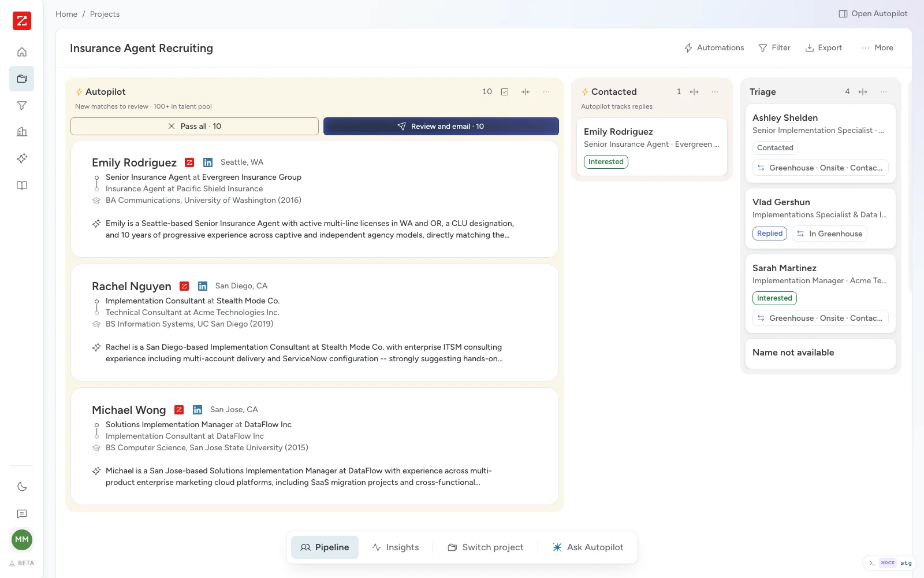Screen dimensions: 924x578
Task: Open Automations in the header
Action: pos(714,48)
